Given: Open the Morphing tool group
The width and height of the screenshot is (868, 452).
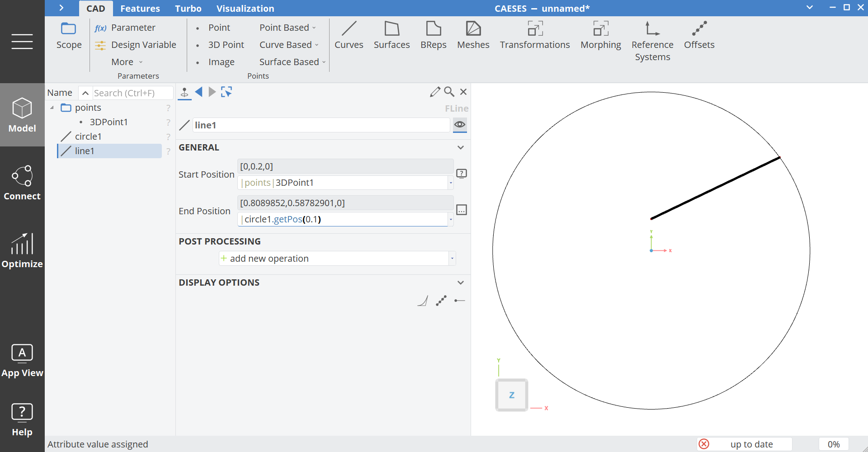Looking at the screenshot, I should pyautogui.click(x=601, y=36).
